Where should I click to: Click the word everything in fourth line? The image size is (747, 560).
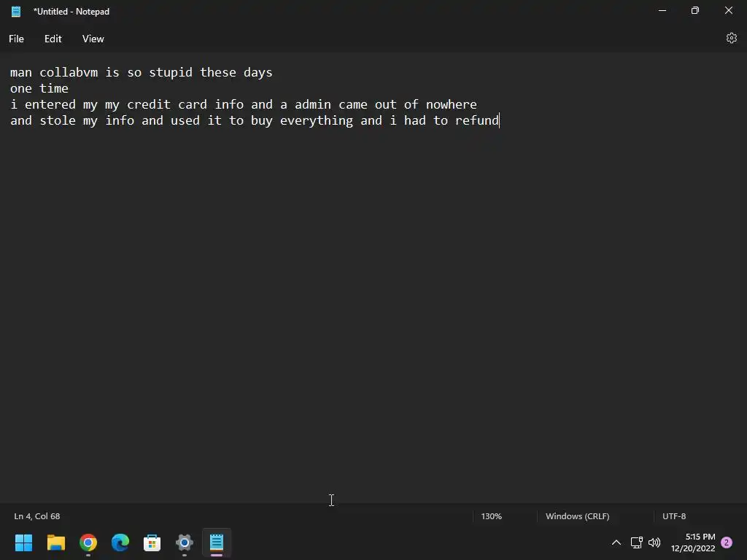point(317,120)
